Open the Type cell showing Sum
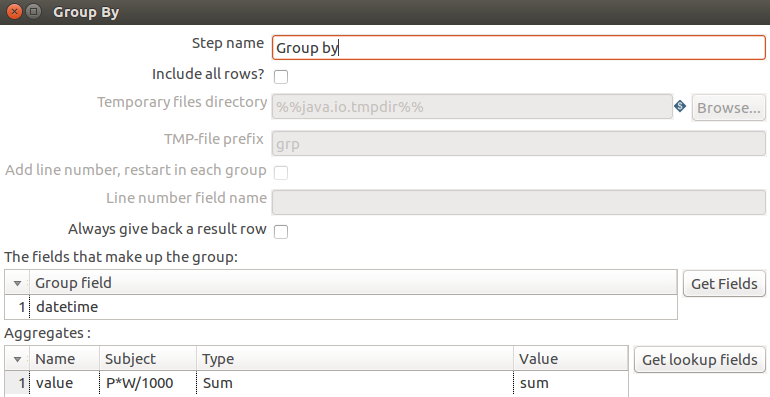 [x=355, y=383]
